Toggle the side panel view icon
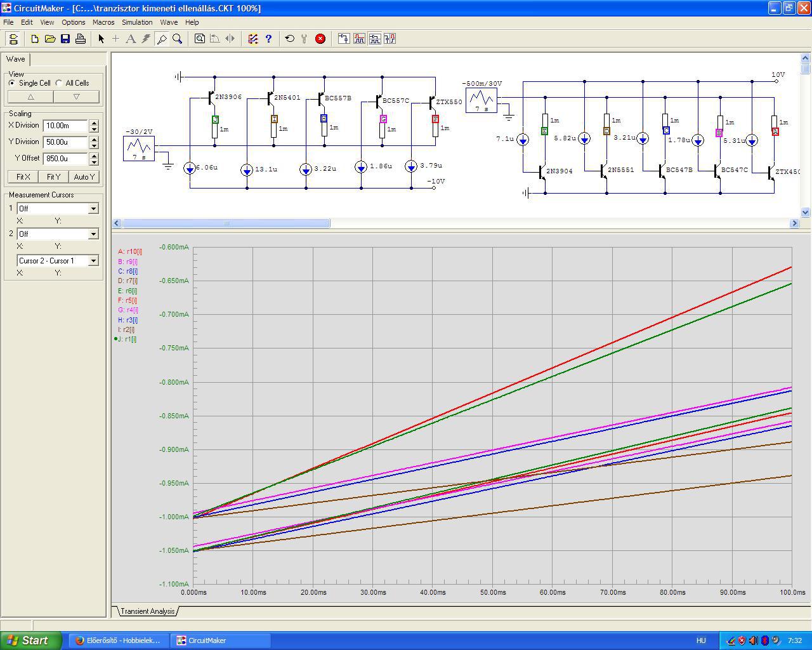812x650 pixels. tap(13, 39)
